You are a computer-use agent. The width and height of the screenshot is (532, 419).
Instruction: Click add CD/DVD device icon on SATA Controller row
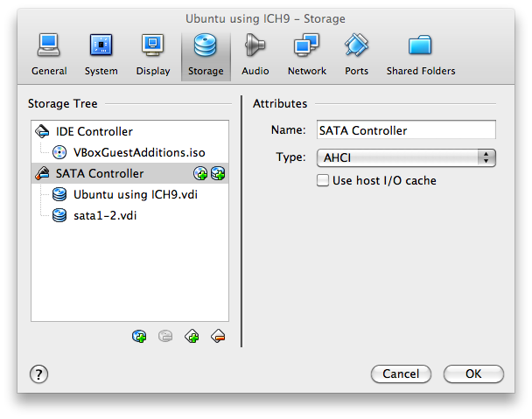click(200, 174)
